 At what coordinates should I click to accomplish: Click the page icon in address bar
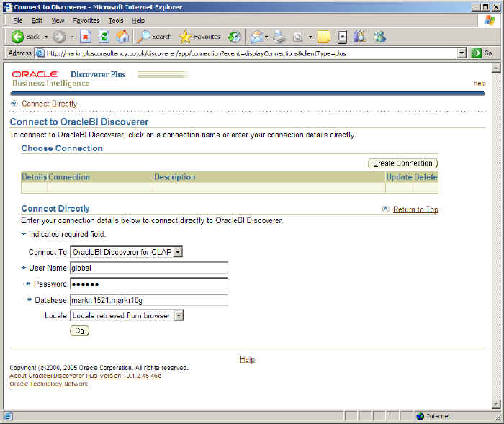point(40,53)
